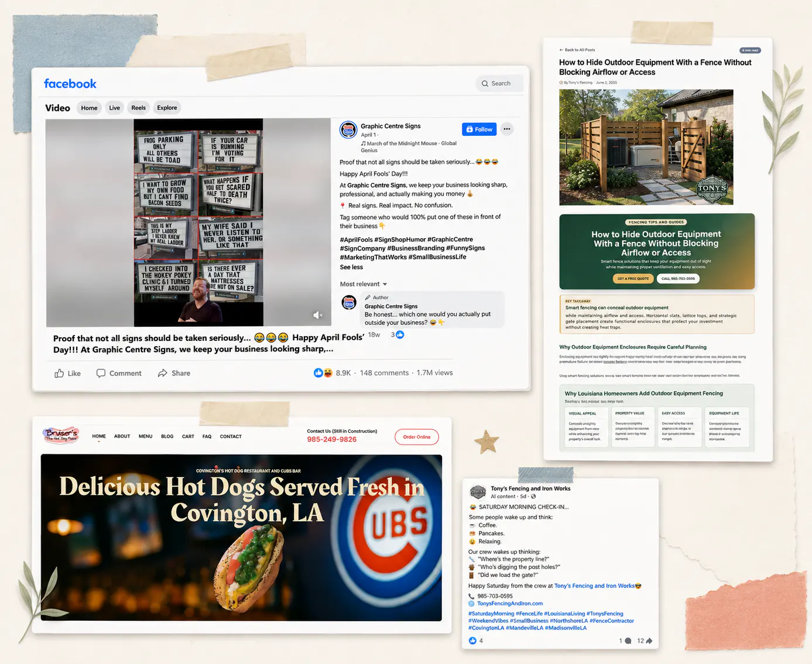Click the Comment button under the video
The width and height of the screenshot is (812, 664).
click(119, 373)
